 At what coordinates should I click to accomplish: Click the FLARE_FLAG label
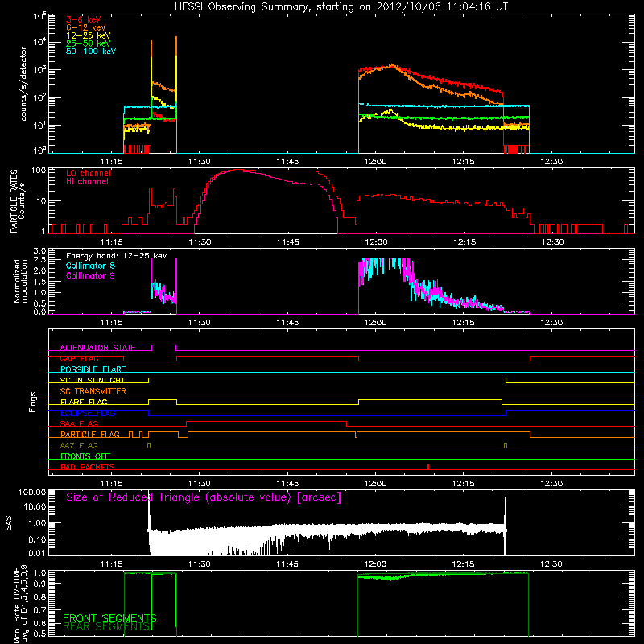click(84, 402)
